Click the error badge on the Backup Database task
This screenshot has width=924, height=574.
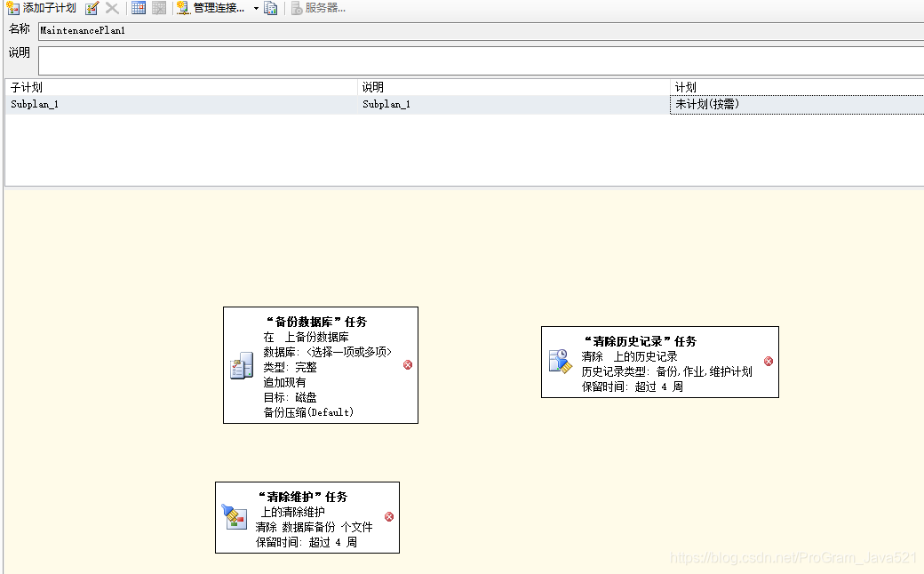coord(408,364)
